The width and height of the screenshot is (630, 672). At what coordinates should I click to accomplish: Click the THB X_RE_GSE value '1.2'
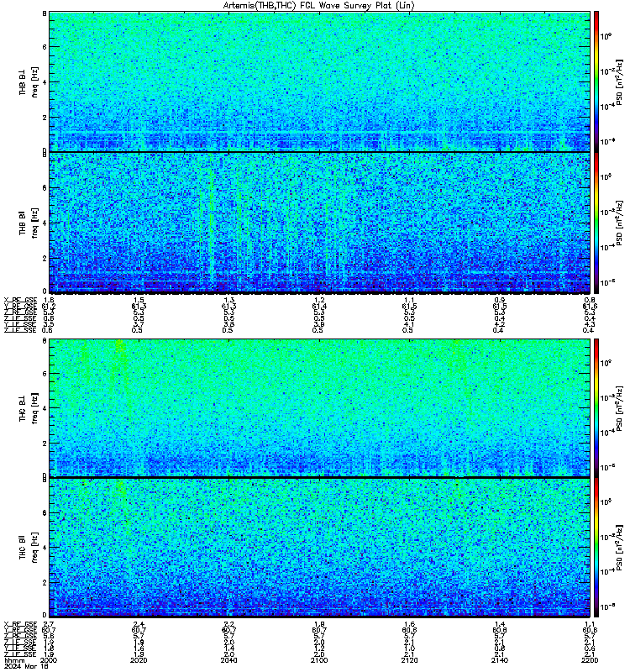319,301
